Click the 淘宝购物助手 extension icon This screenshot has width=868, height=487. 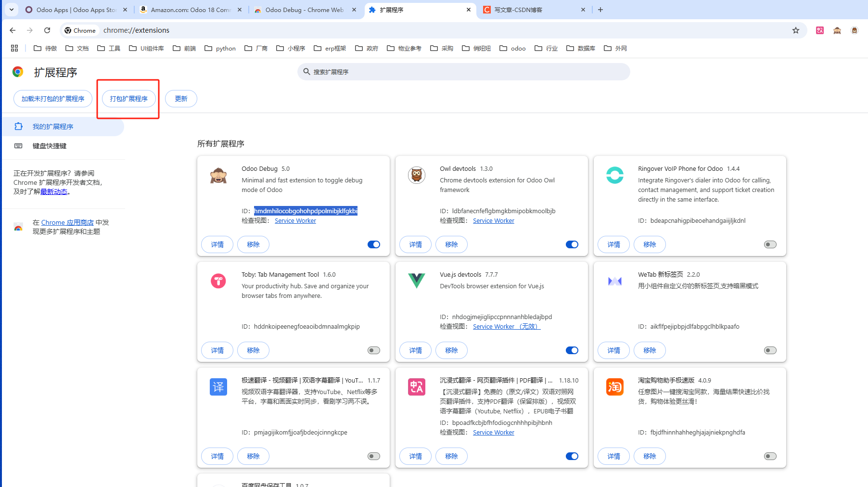(x=614, y=387)
